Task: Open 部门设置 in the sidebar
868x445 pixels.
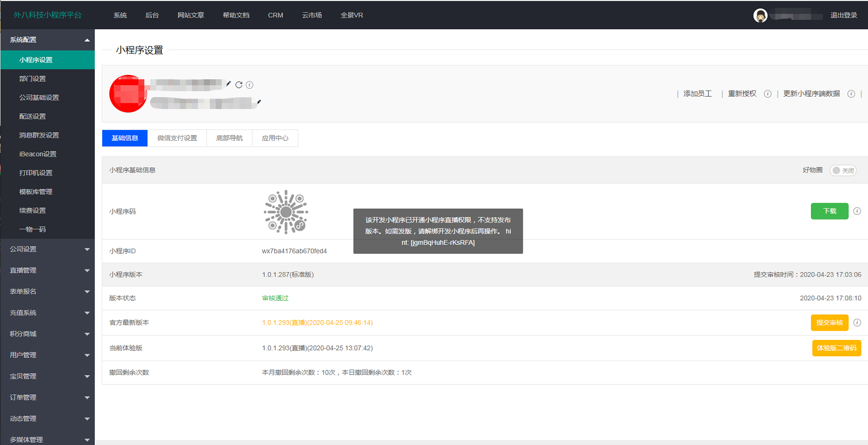Action: point(47,79)
